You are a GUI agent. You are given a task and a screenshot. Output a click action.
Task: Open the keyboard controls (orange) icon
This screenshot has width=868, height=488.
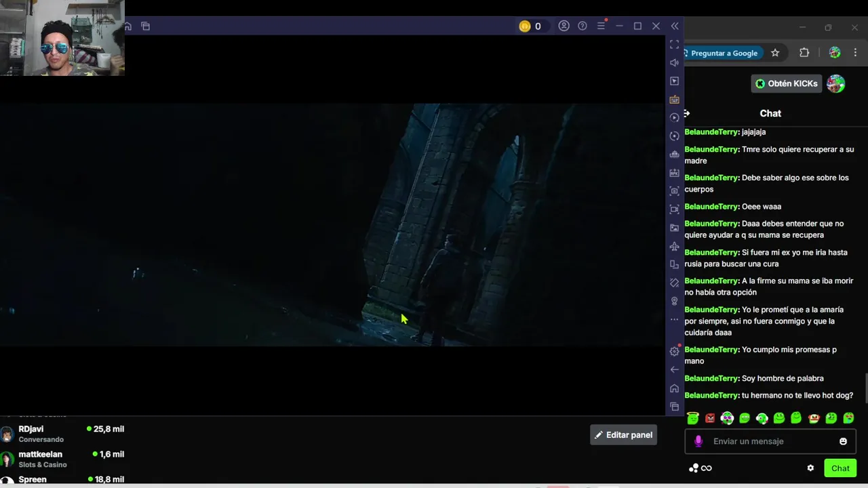[x=674, y=99]
